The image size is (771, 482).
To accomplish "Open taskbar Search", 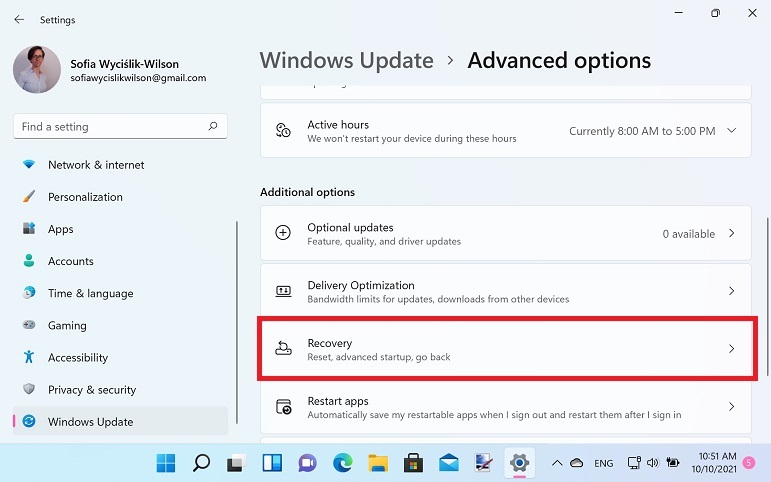I will 201,463.
